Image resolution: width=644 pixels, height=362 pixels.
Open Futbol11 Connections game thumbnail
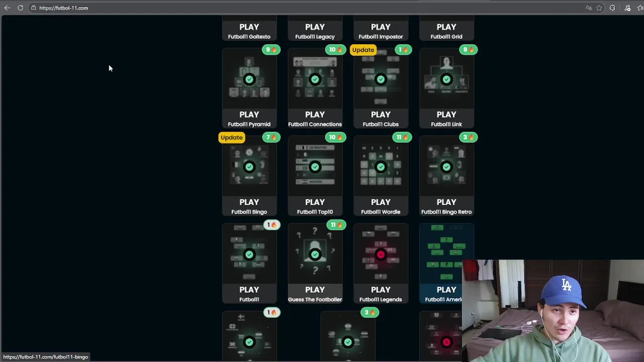(315, 78)
